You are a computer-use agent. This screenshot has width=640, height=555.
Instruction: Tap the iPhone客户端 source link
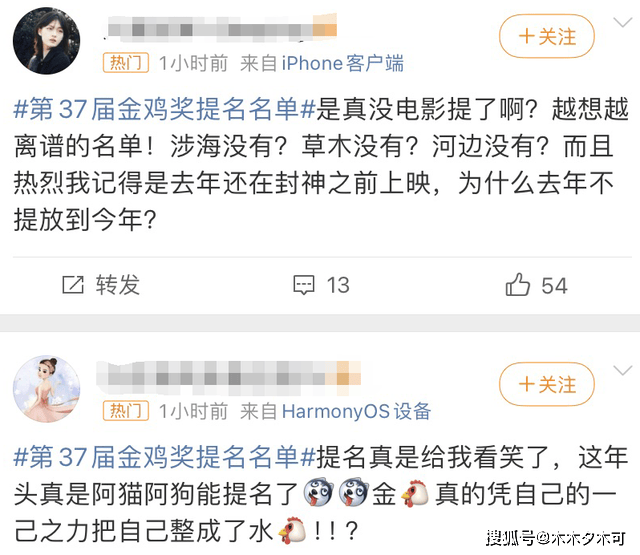[342, 64]
